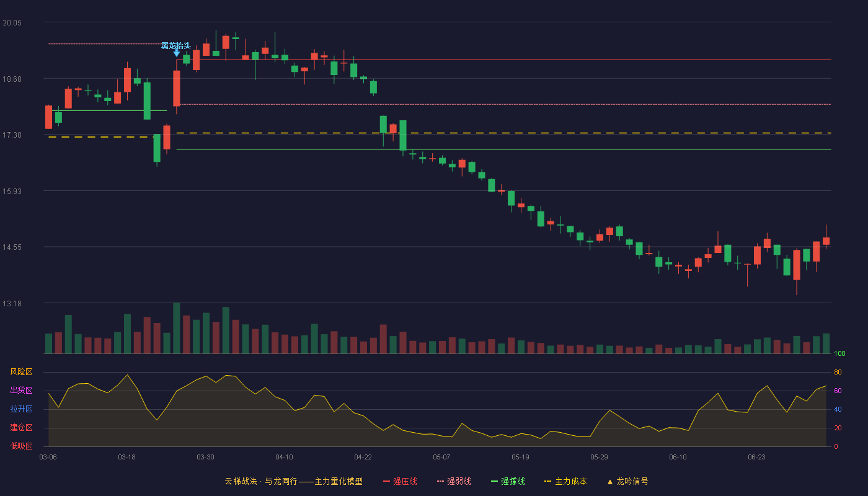Click the 04-22 date axis label
This screenshot has height=496, width=868.
pyautogui.click(x=363, y=457)
